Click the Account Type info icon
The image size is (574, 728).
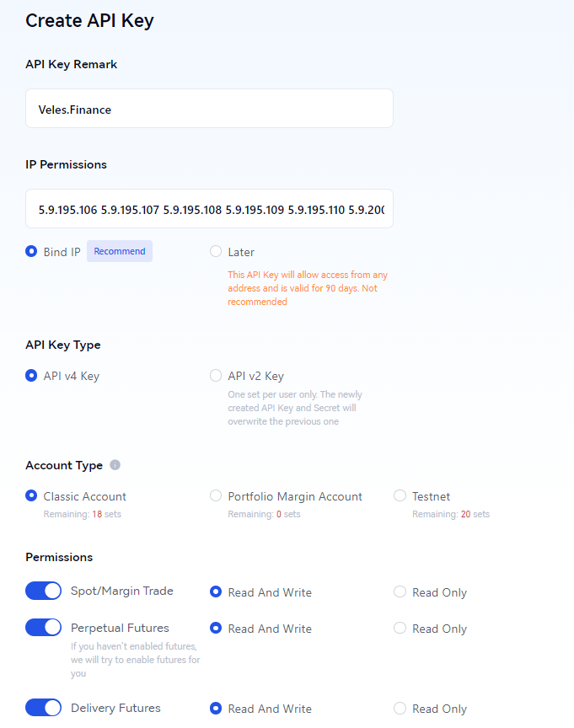pos(115,465)
